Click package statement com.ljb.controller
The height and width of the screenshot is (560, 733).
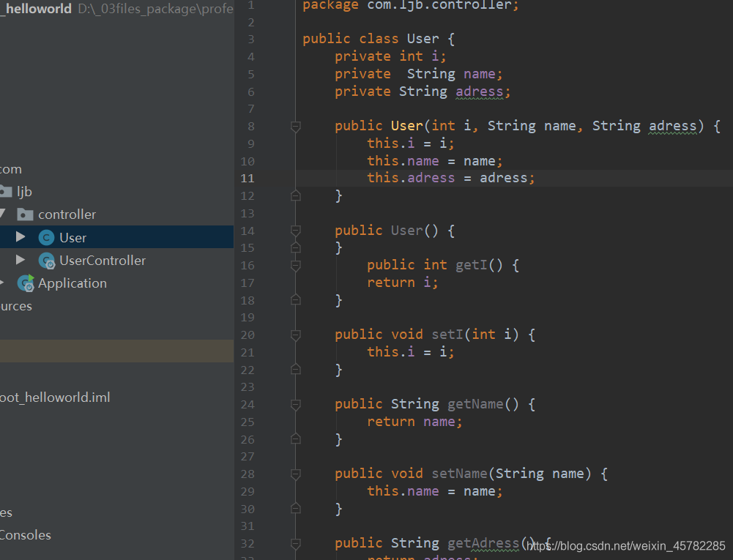click(x=411, y=5)
